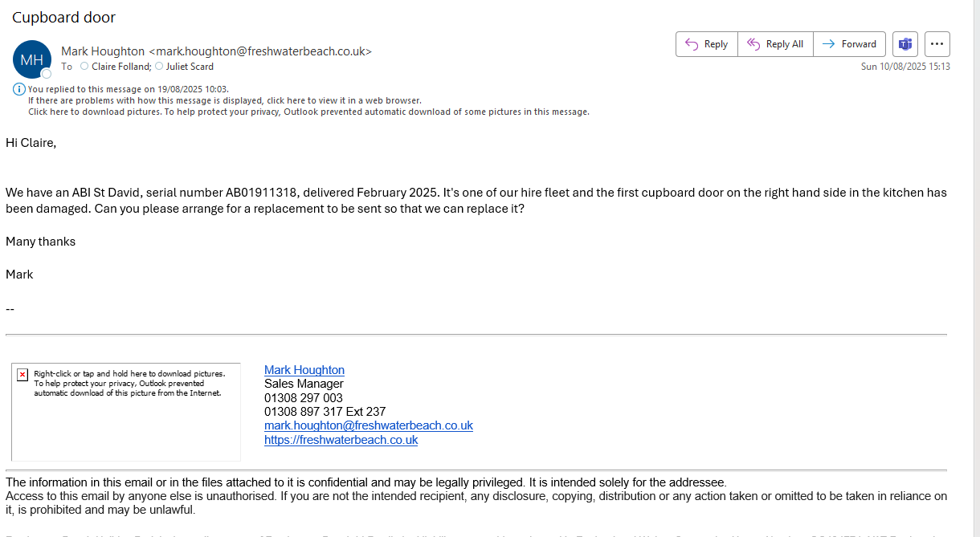Click the Reply All double-arrow icon
980x537 pixels.
753,44
